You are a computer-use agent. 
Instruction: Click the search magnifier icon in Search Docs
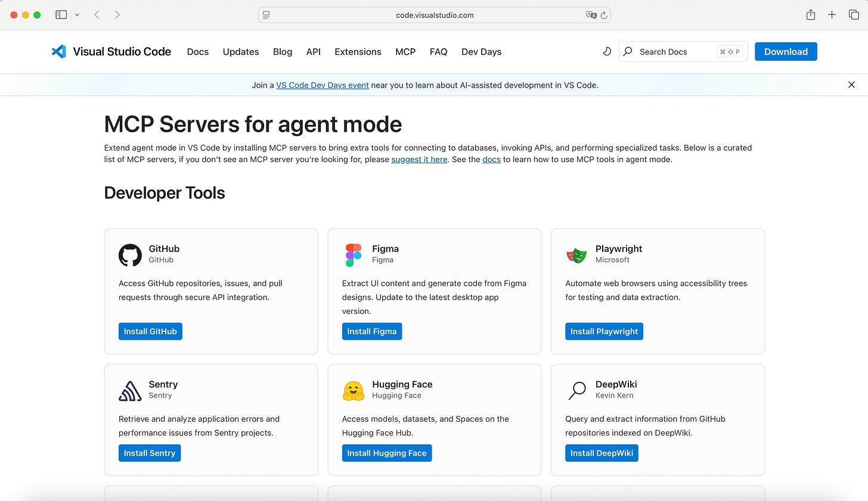point(628,52)
